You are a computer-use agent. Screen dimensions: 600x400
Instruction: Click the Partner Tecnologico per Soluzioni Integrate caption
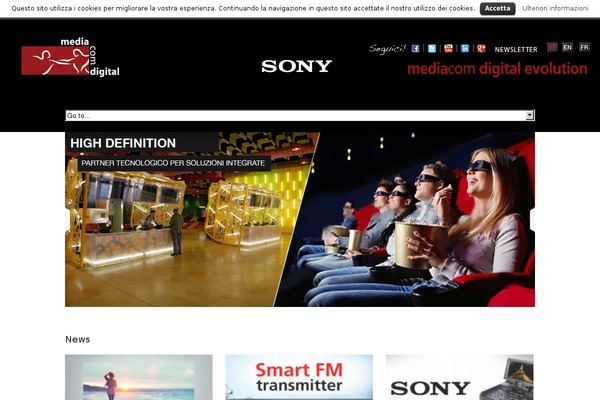click(173, 163)
